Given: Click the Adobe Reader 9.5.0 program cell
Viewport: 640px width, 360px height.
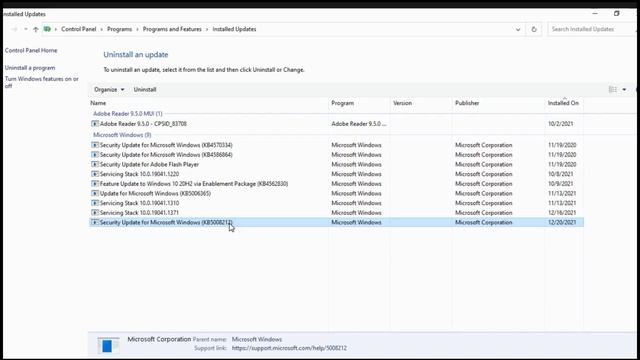Looking at the screenshot, I should [358, 124].
